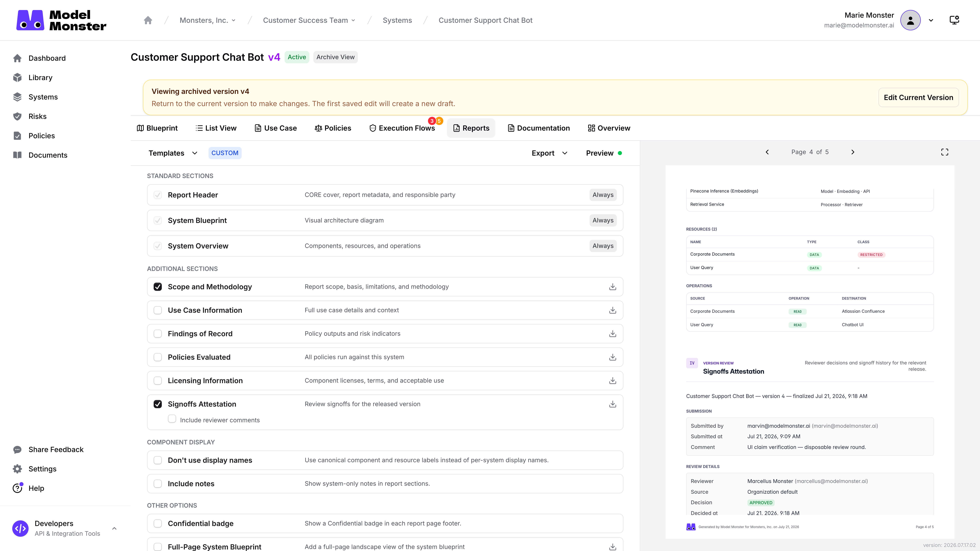The image size is (980, 551).
Task: Open the Export dropdown
Action: [x=550, y=153]
